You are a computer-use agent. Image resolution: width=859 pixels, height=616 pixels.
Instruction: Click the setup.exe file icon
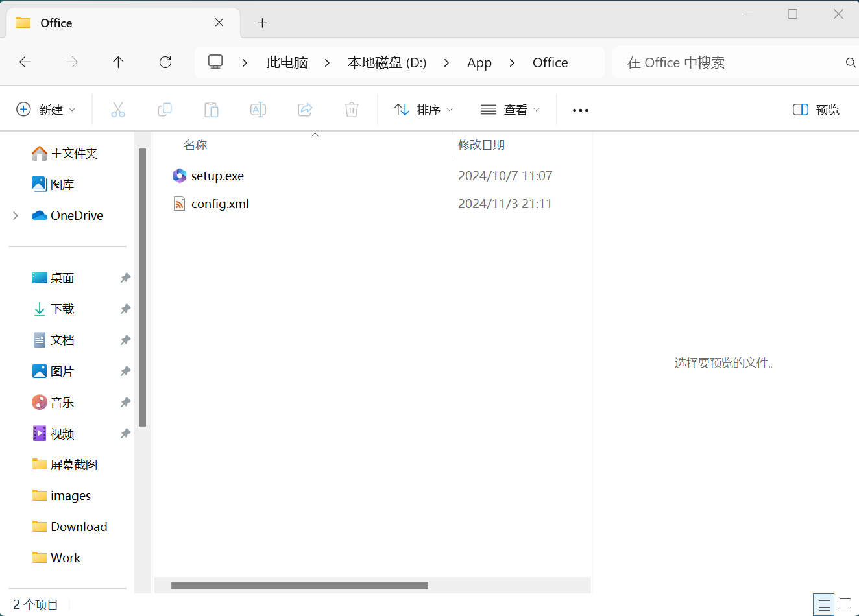[180, 176]
